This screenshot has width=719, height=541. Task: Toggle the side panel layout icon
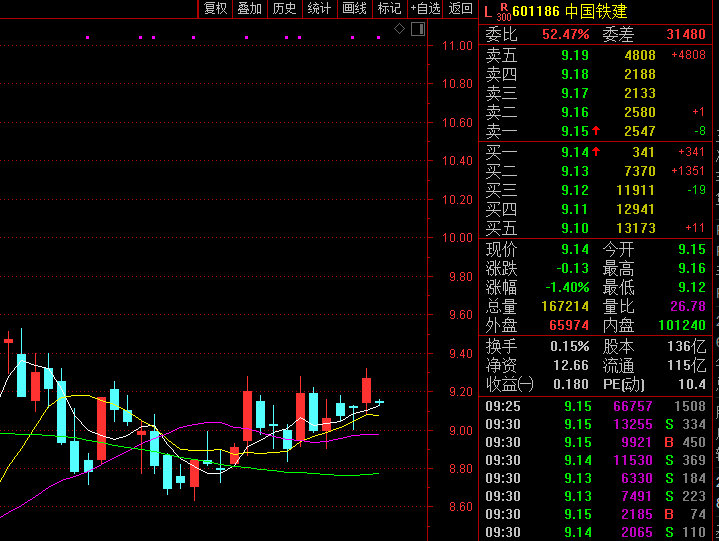[418, 29]
